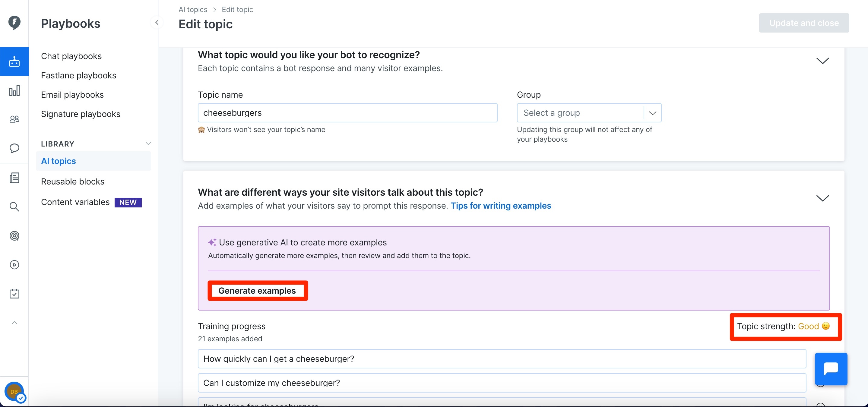Click Generate examples
The width and height of the screenshot is (868, 407).
257,290
